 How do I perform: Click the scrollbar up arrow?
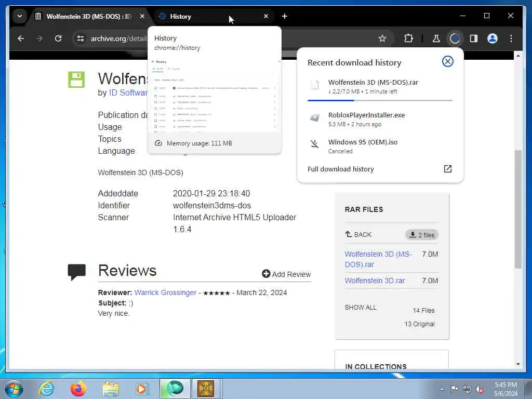point(518,55)
